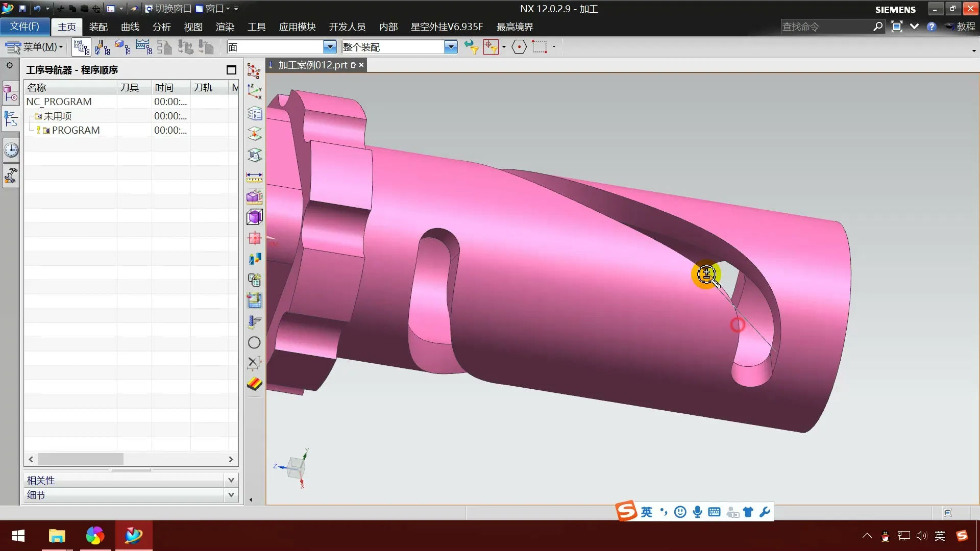
Task: Toggle the rectangle selection mode icon
Action: (x=540, y=47)
